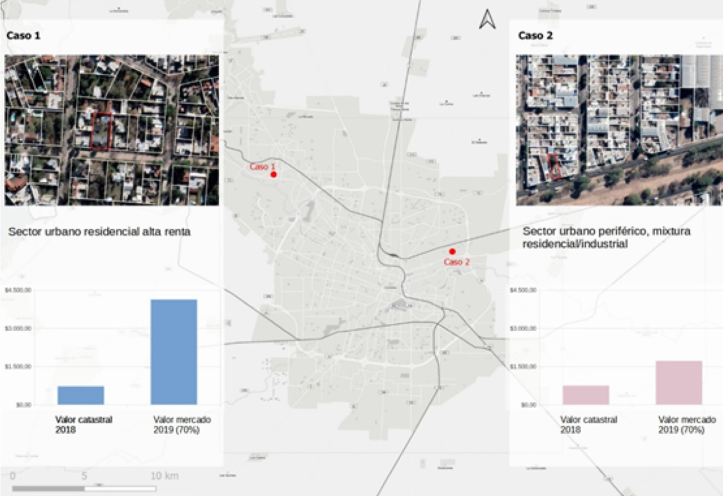
Task: Click the Caso 1 panel heading
Action: 23,35
